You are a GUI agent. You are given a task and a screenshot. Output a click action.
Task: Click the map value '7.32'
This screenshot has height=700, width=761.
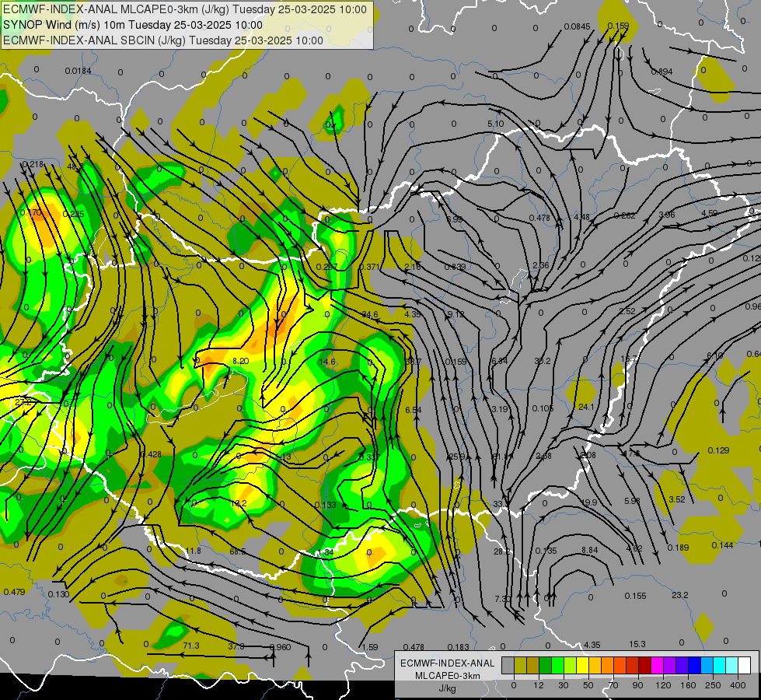503,600
